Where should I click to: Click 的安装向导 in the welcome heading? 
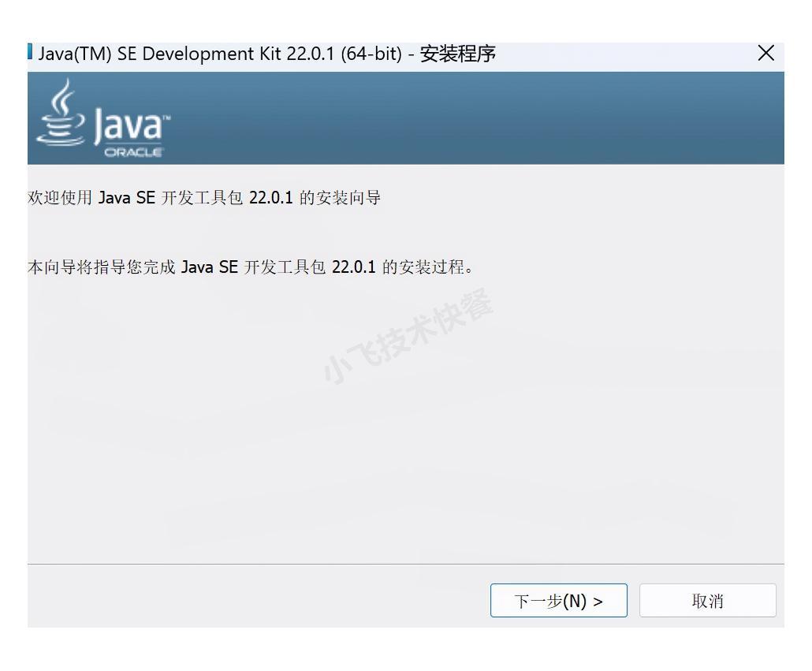click(340, 198)
